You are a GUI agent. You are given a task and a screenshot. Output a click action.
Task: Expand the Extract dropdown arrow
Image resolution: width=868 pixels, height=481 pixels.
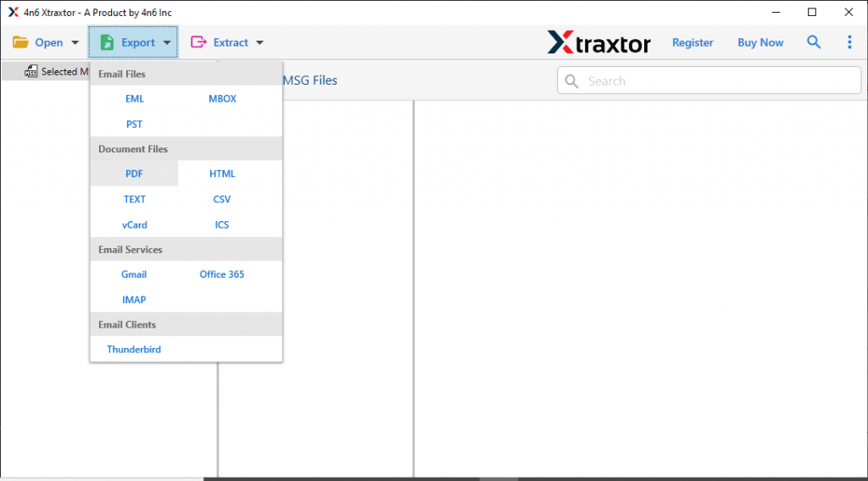[259, 42]
